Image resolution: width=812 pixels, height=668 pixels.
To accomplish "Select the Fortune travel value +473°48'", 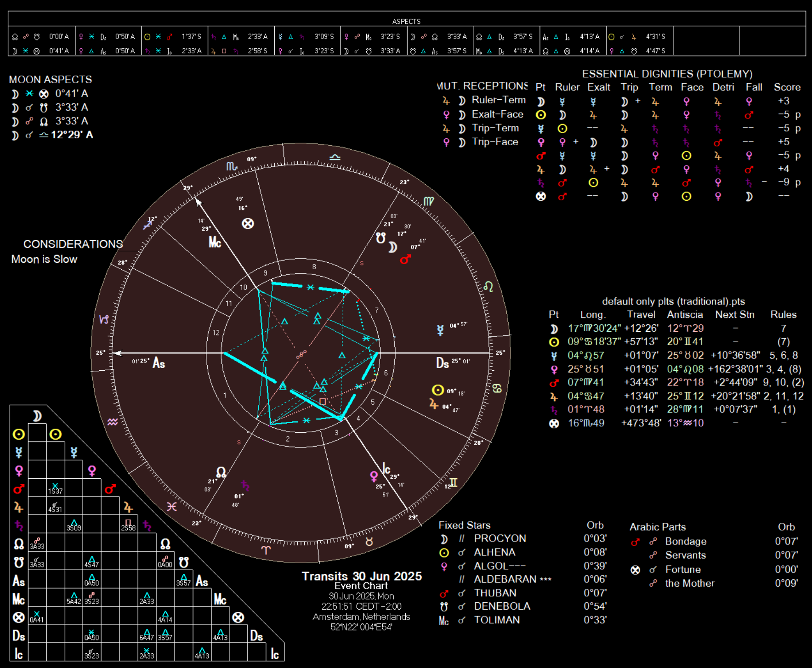I will coord(641,423).
